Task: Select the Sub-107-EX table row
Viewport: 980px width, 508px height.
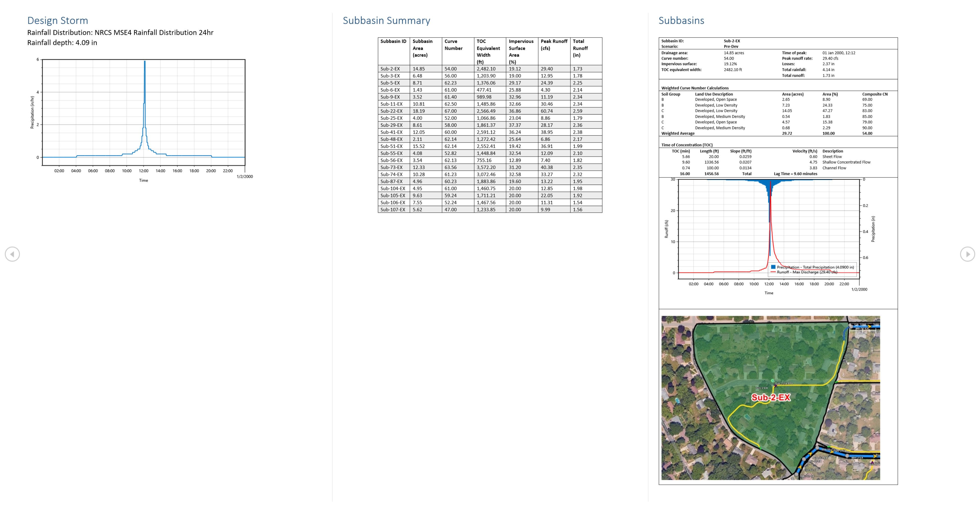Action: (x=393, y=210)
